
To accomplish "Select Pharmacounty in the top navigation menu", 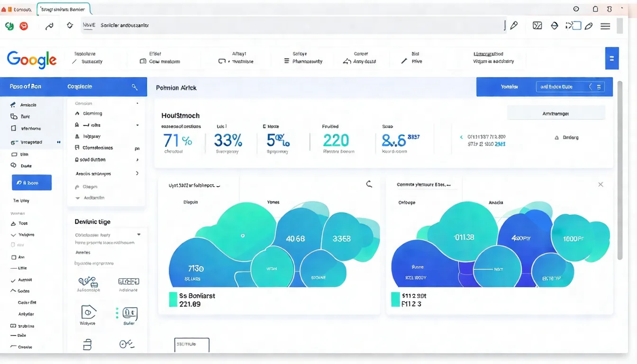I will click(308, 61).
